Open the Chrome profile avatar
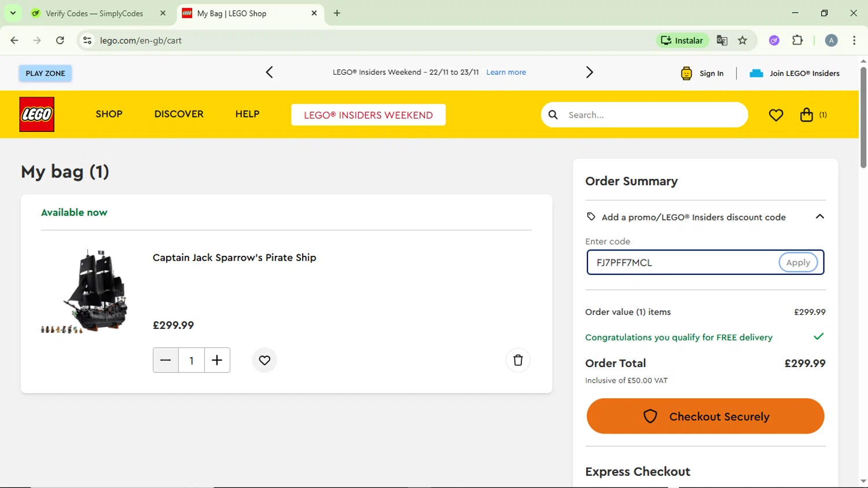The image size is (868, 488). coord(832,41)
